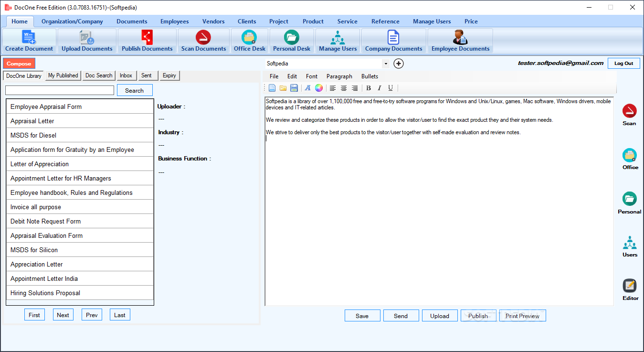The width and height of the screenshot is (644, 352).
Task: Align text left
Action: (333, 88)
